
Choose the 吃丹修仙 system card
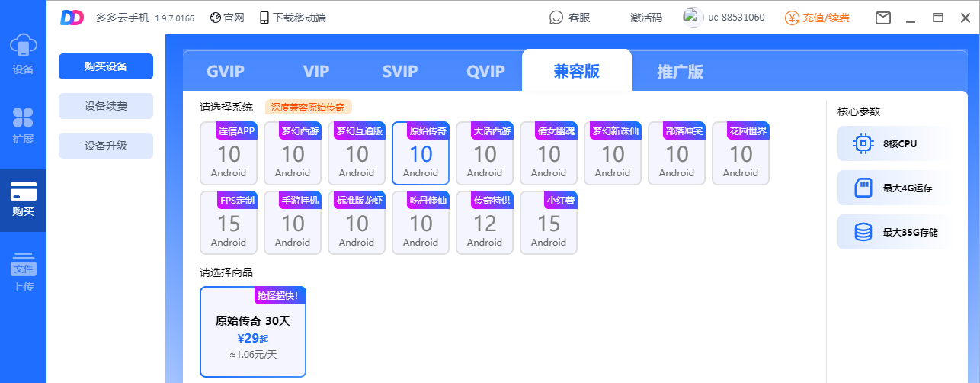421,223
